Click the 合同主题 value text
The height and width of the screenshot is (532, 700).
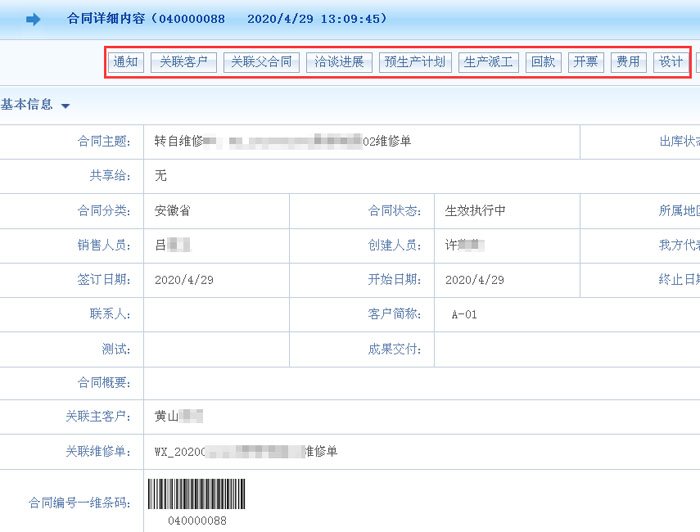[283, 141]
